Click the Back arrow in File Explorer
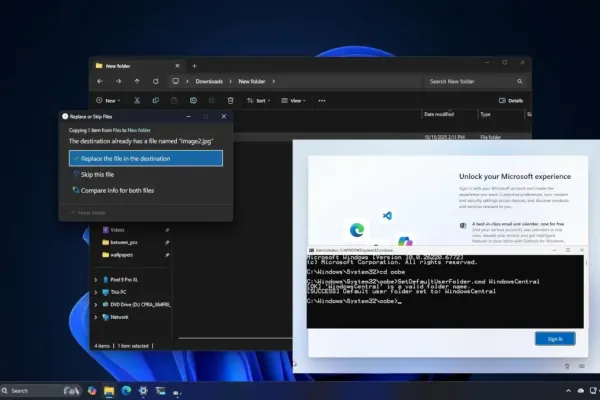Viewport: 600px width, 400px height. 98,81
